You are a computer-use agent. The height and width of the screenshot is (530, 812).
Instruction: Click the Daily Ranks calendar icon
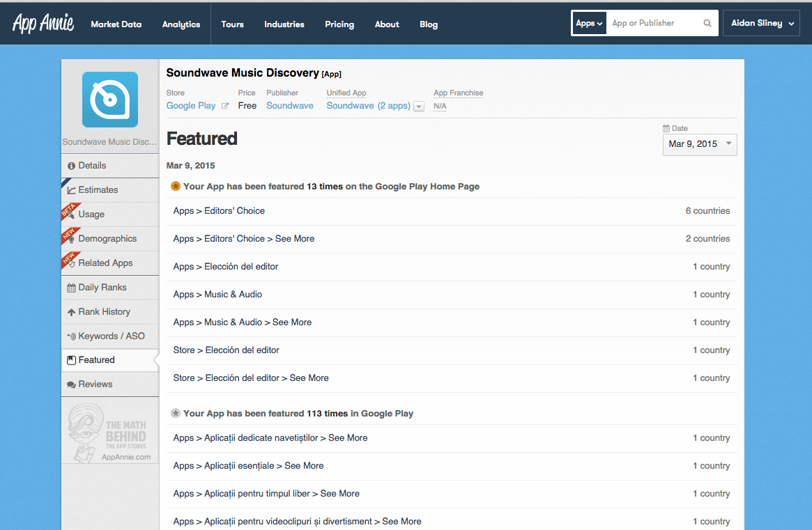click(71, 288)
